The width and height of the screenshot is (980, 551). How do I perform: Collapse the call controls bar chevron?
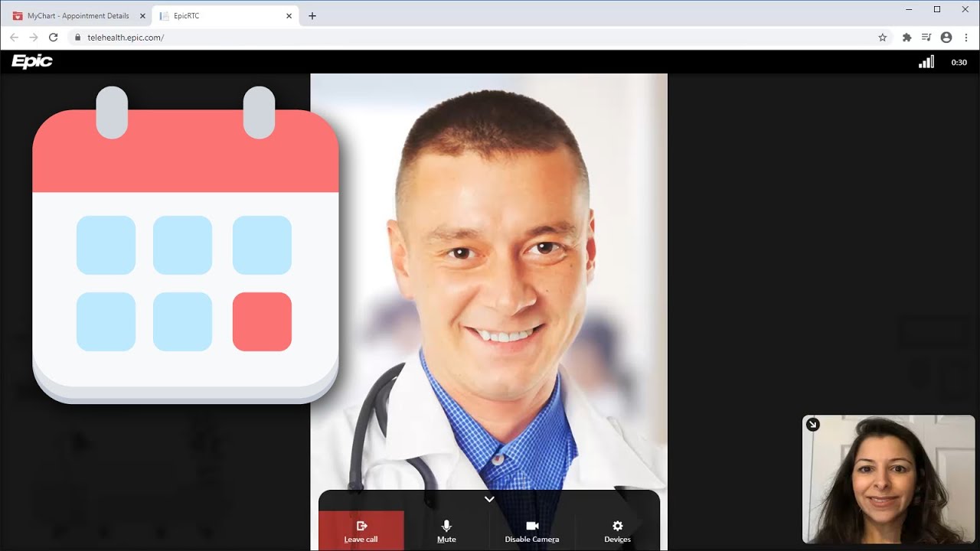coord(489,499)
